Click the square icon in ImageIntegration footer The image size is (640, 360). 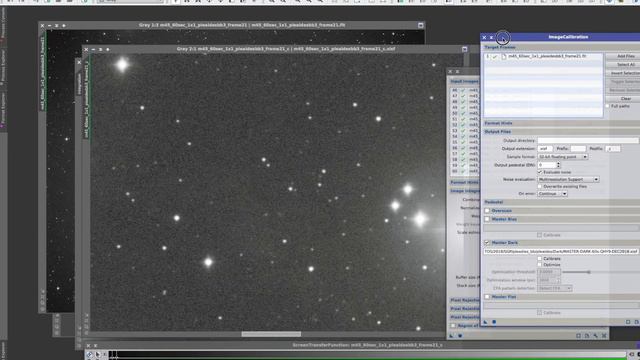pos(578,336)
